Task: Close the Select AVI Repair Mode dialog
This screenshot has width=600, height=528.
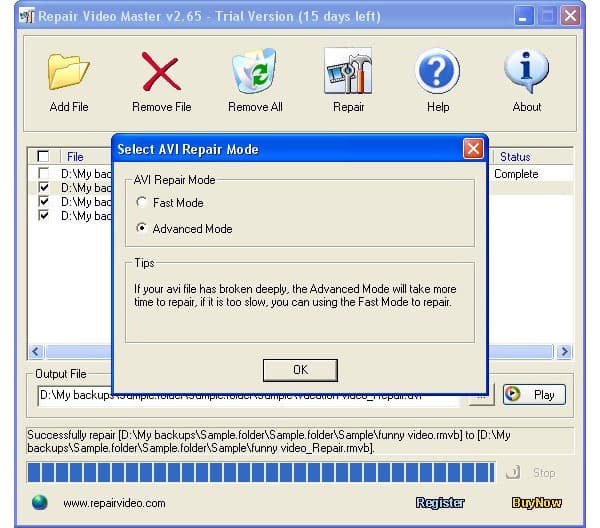Action: click(x=473, y=149)
